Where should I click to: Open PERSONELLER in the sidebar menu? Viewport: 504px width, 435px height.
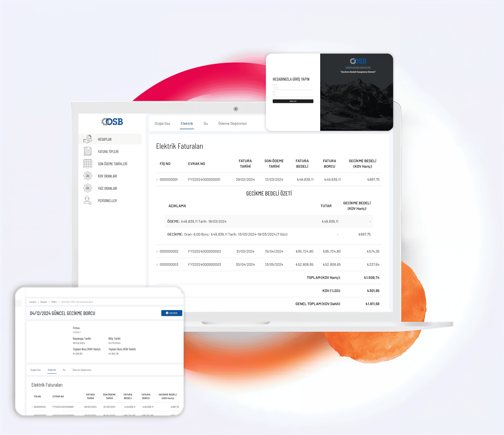107,201
